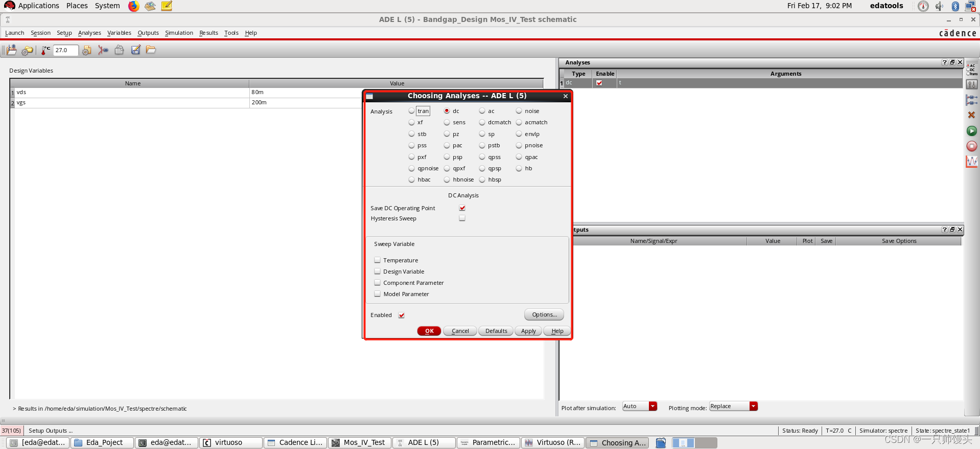Click the choose analyses AC/DC/Trans icon
980x449 pixels.
[x=971, y=70]
